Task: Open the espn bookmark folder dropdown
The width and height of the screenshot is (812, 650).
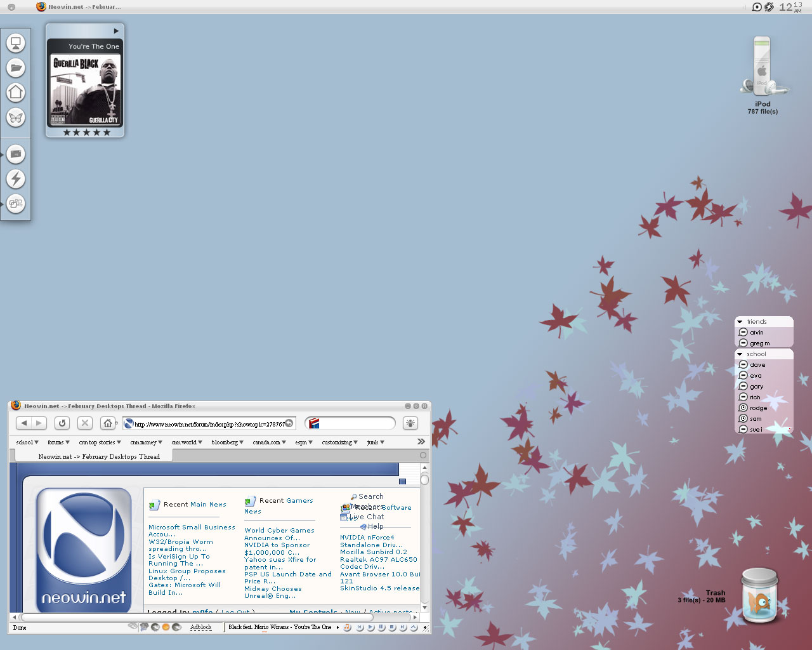Action: 304,442
